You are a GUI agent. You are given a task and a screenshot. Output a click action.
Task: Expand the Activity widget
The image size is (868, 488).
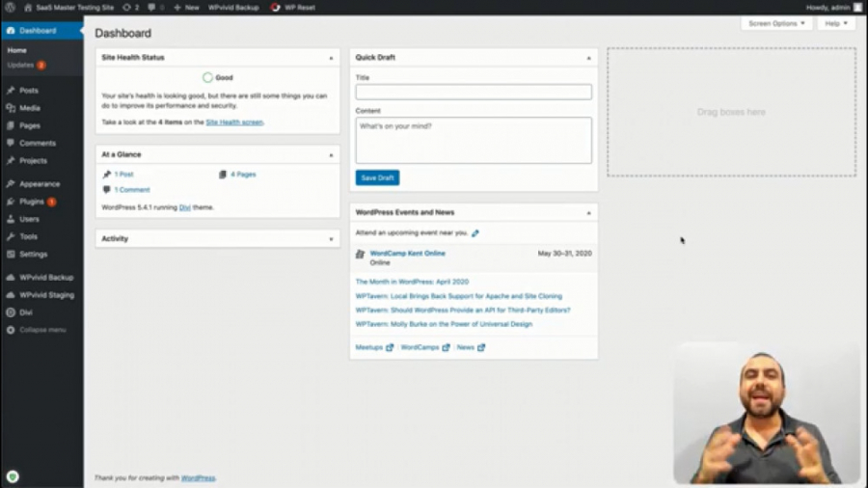(331, 239)
